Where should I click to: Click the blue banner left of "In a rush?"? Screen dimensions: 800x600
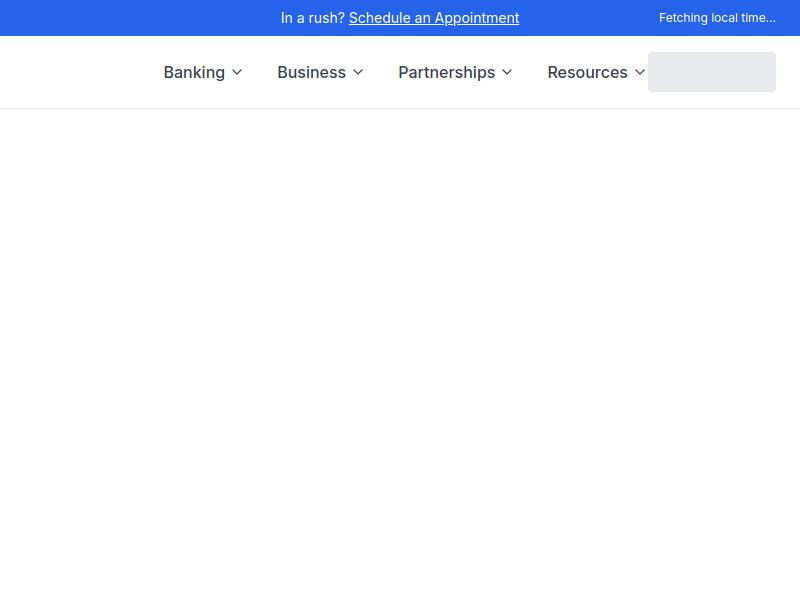[x=140, y=18]
